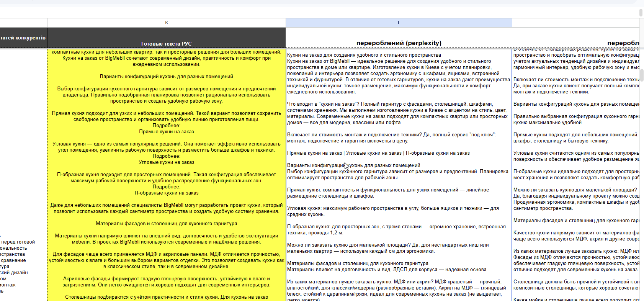This screenshot has height=301, width=644.
Task: Click the "Угловые кухни на заказ" line in yellow cell
Action: [x=167, y=162]
